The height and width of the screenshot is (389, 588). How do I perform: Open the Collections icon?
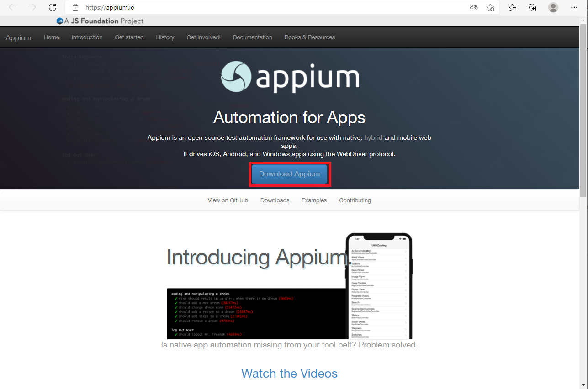pyautogui.click(x=532, y=7)
